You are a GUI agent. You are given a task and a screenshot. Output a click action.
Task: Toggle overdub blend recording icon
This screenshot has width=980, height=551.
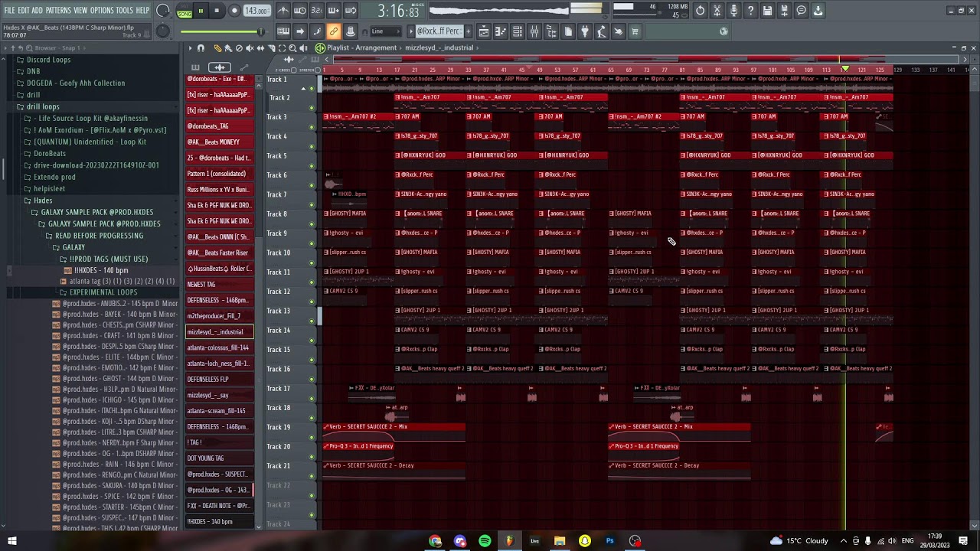334,11
